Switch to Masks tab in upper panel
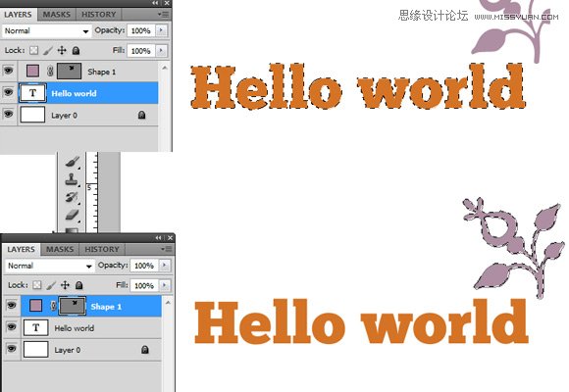The image size is (569, 392). (x=57, y=15)
